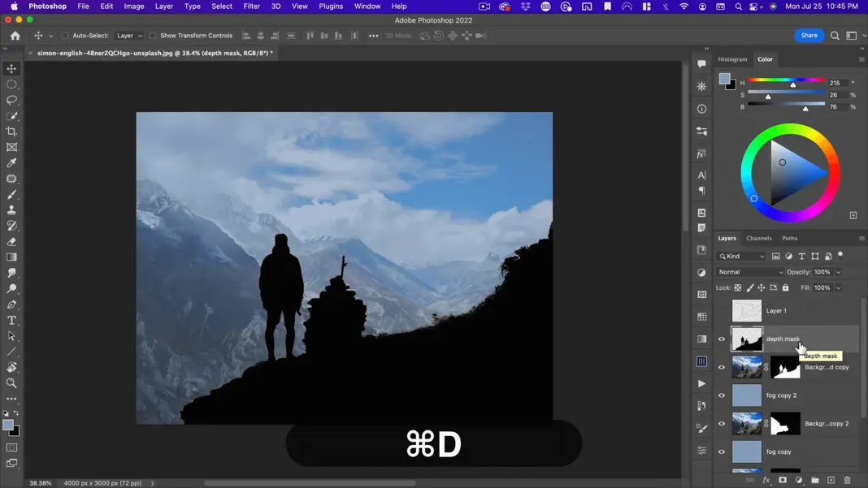
Task: Select the Lasso tool
Action: [11, 100]
